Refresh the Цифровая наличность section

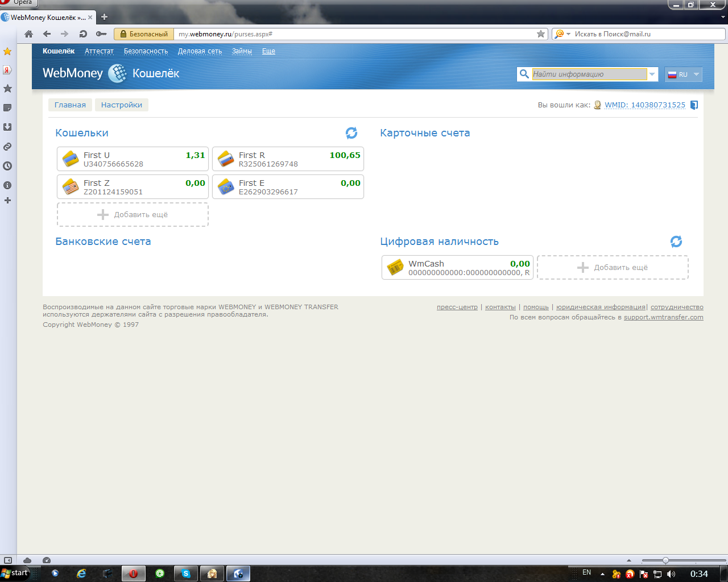pyautogui.click(x=676, y=242)
